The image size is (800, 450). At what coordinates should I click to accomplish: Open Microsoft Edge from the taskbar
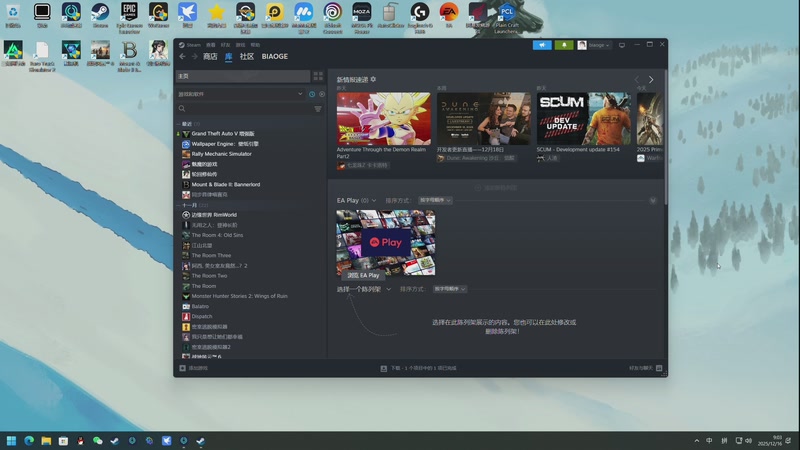click(x=29, y=441)
